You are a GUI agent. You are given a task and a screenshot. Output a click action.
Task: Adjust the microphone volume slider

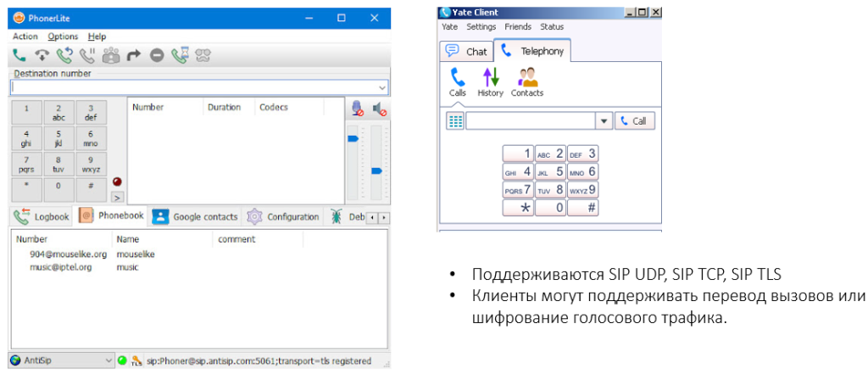point(353,138)
